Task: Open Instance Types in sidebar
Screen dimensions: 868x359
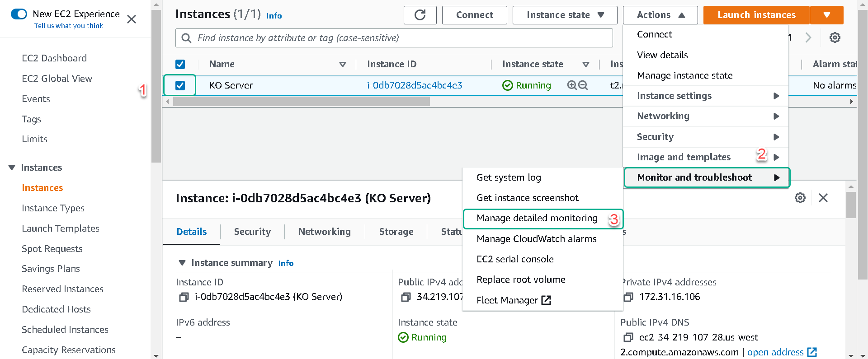Action: [x=53, y=208]
